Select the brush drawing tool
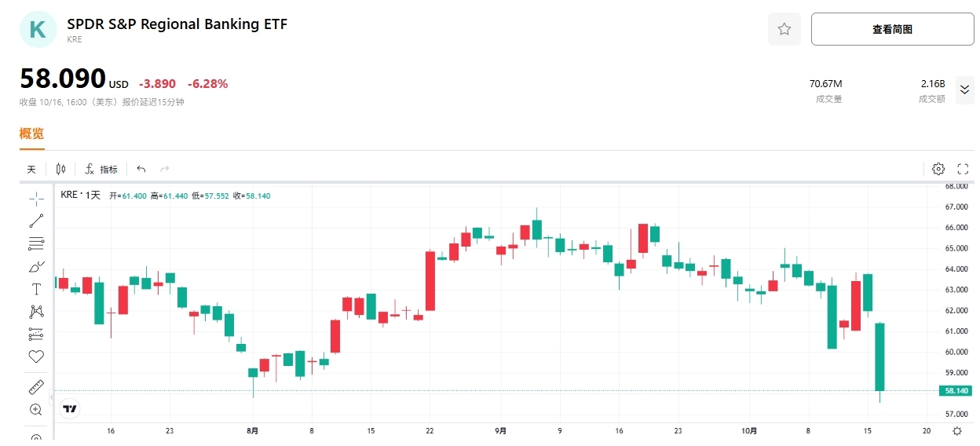The width and height of the screenshot is (980, 446). pyautogui.click(x=36, y=266)
